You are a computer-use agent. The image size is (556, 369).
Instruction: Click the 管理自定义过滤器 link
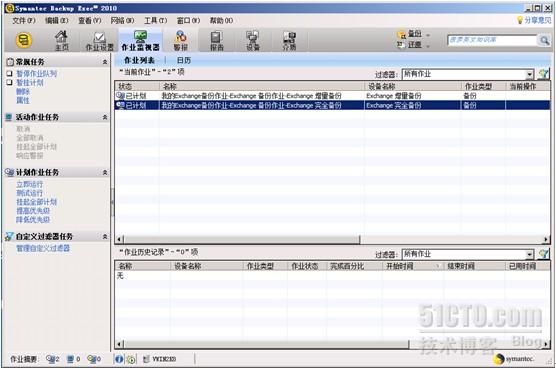click(x=43, y=248)
